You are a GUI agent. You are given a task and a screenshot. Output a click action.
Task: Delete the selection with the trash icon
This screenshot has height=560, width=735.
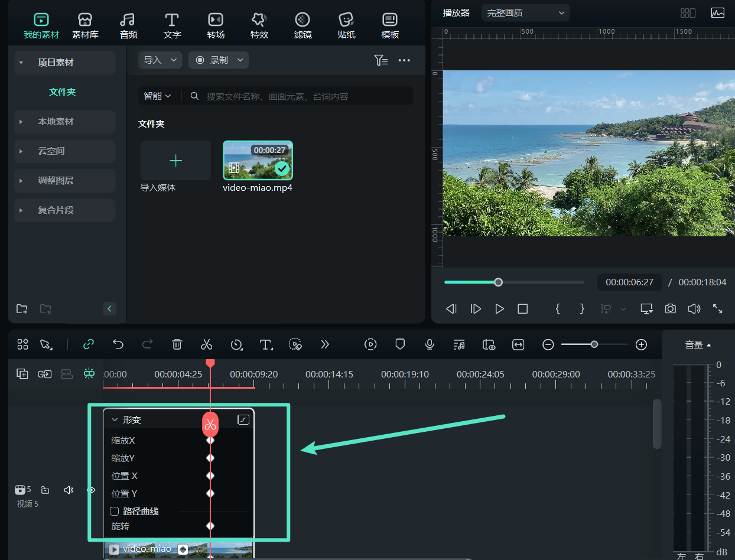click(177, 344)
